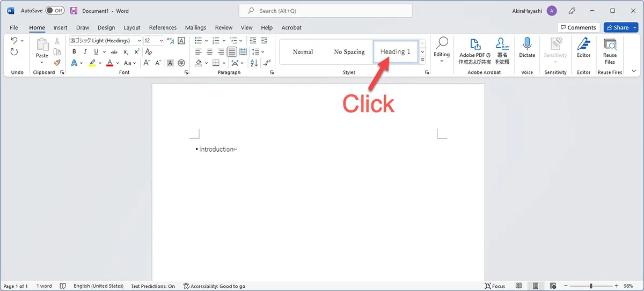Click the character border icon
The width and height of the screenshot is (644, 291).
(181, 41)
